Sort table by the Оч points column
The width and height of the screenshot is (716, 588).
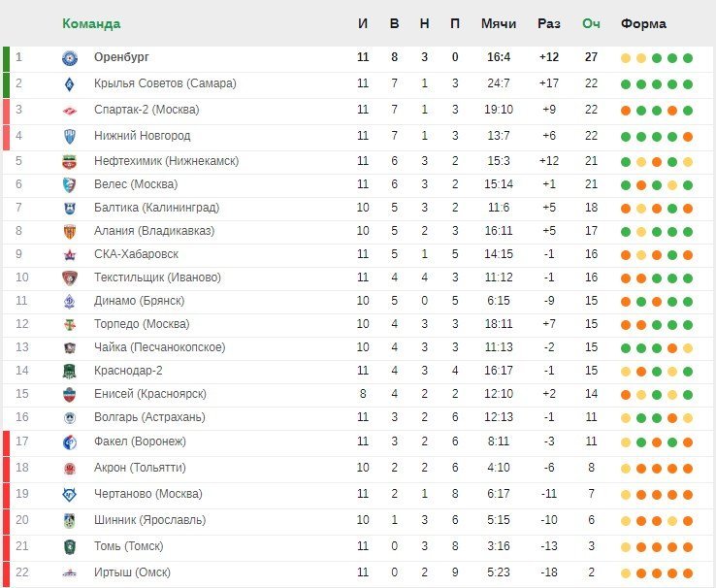[591, 23]
